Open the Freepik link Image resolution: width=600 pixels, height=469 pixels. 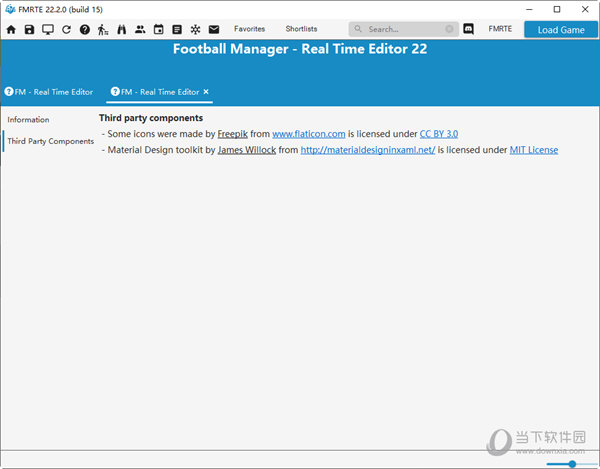[233, 134]
